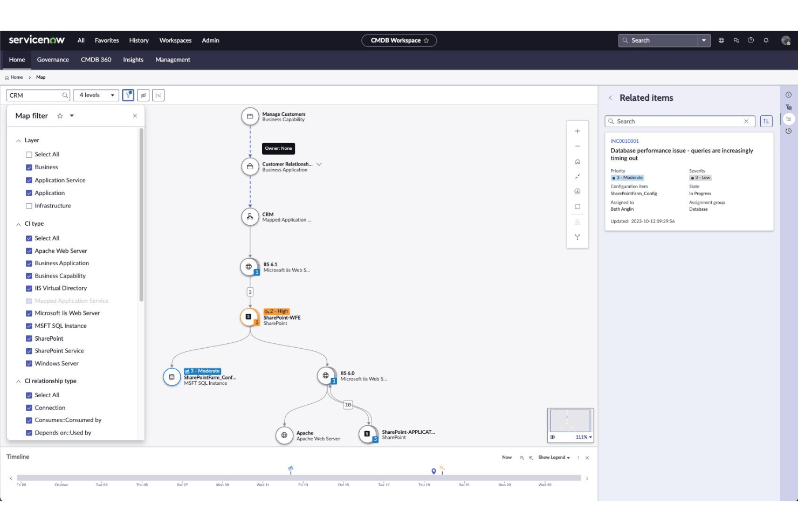Expand the Customer Relationship node chevron

[x=319, y=164]
